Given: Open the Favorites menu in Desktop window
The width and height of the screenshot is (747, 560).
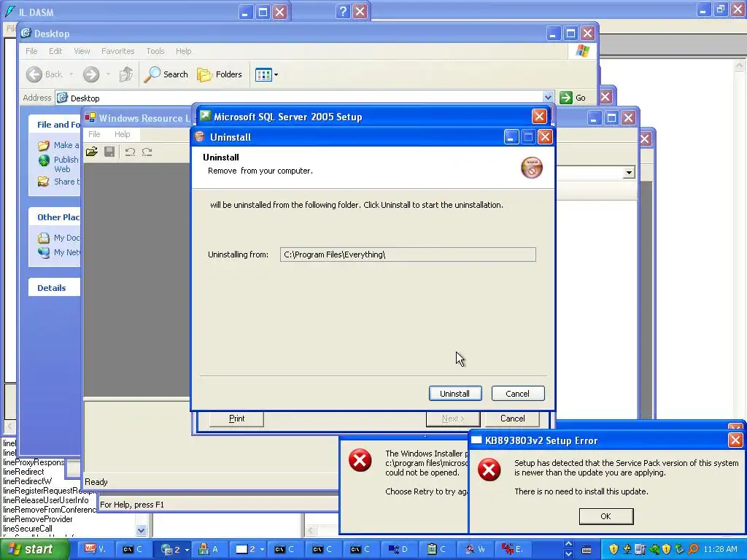Looking at the screenshot, I should [117, 51].
